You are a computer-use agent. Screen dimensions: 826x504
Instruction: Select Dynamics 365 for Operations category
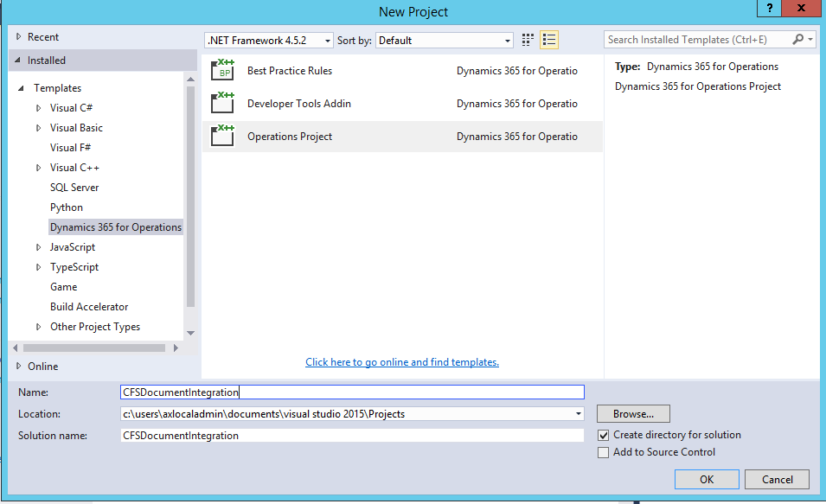pos(115,227)
